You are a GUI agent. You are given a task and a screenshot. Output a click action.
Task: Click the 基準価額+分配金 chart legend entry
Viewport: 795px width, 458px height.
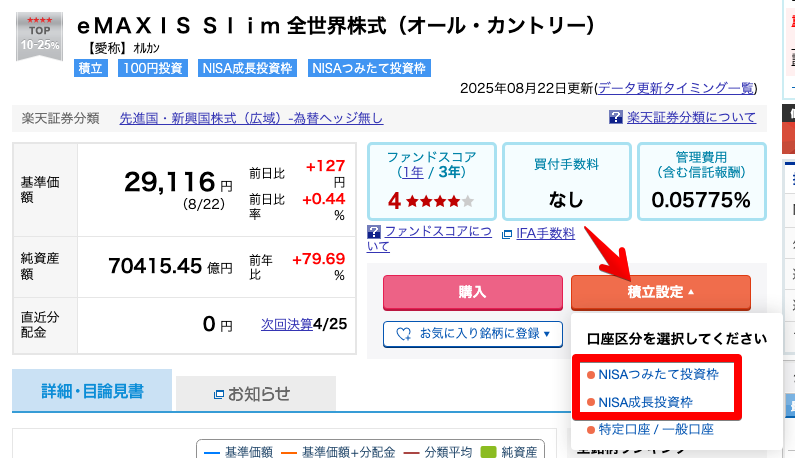coord(338,451)
